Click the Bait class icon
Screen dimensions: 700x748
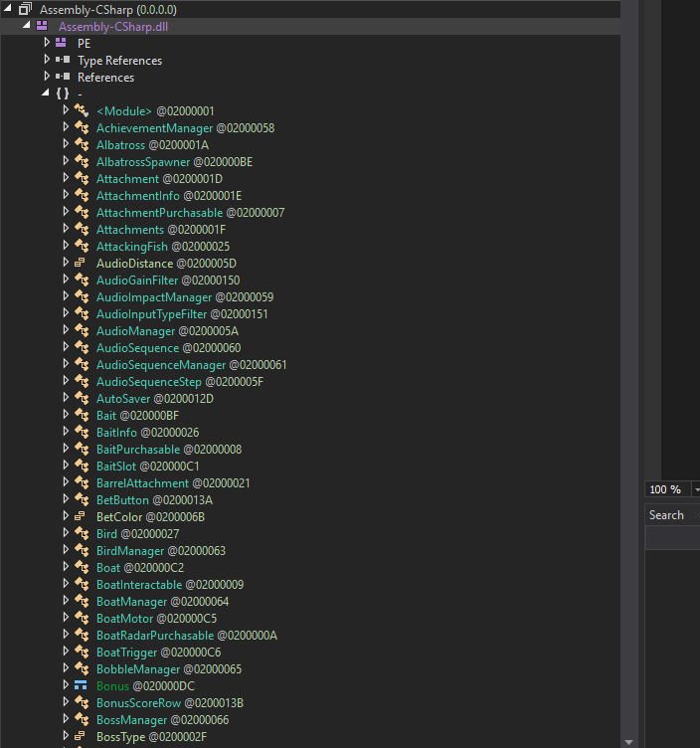coord(82,415)
